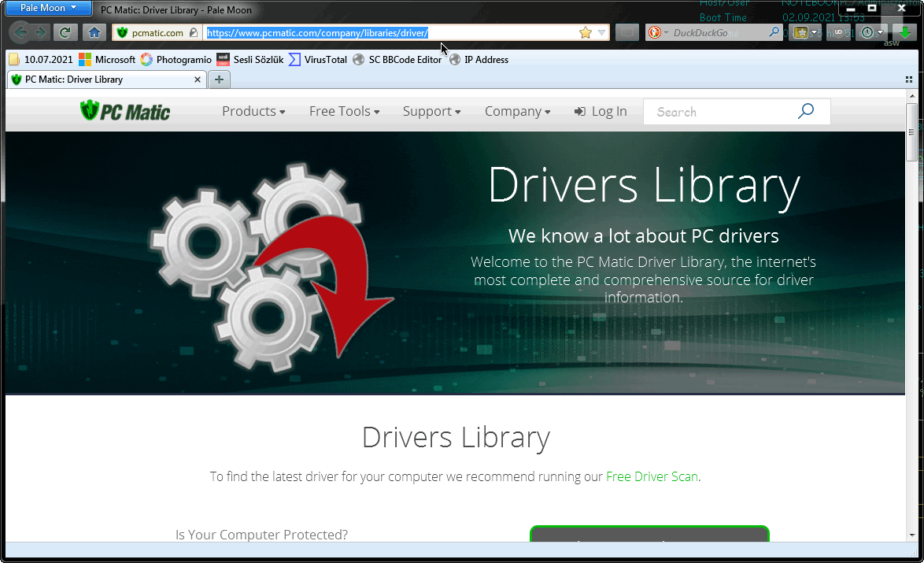
Task: Maximize the Pale Moon window
Action: pyautogui.click(x=873, y=8)
